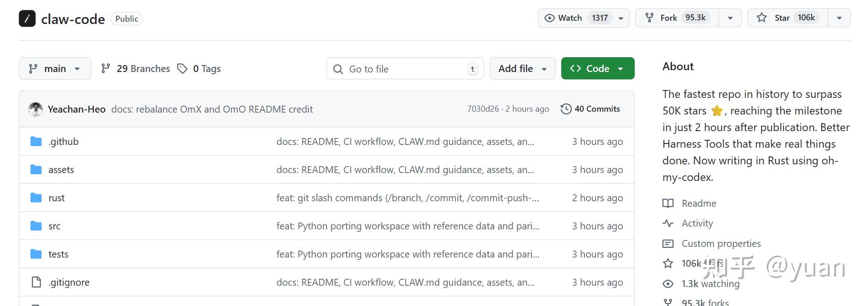Viewport: 868px width, 306px height.
Task: Click the claw-code repository avatar icon
Action: coord(27,18)
